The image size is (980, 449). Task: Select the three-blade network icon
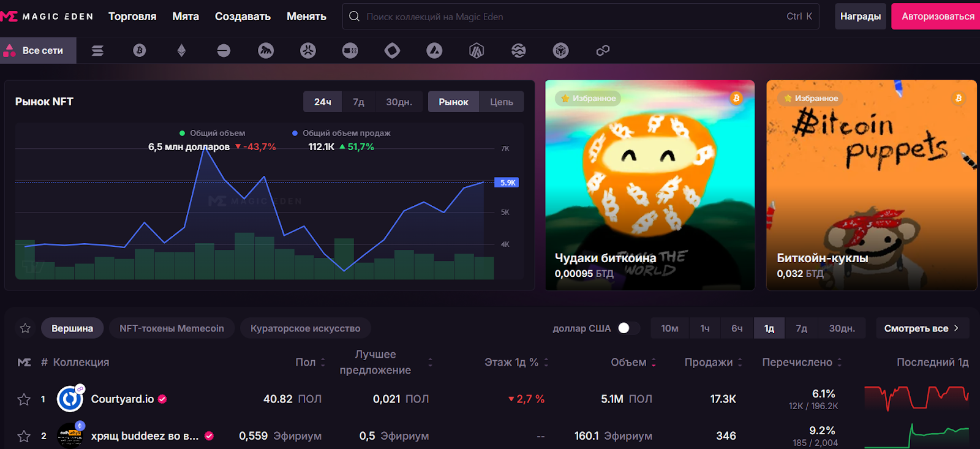(308, 51)
